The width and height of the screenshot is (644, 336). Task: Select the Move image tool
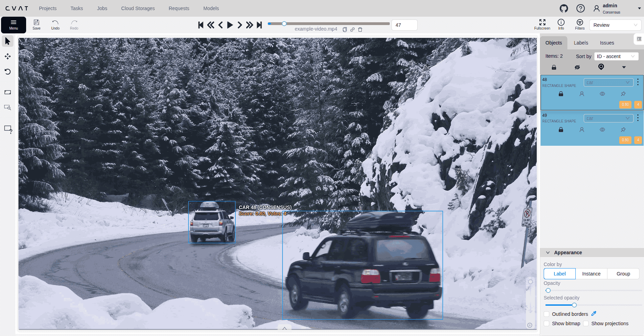pos(8,56)
